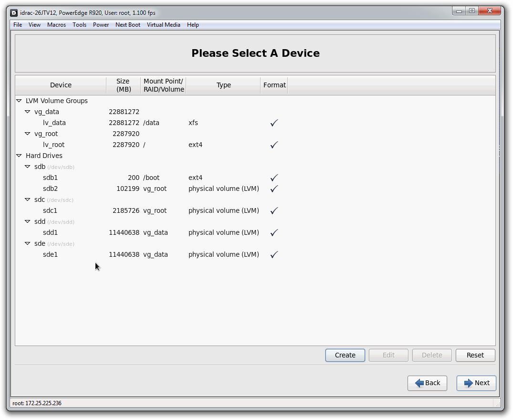The width and height of the screenshot is (513, 420).
Task: Click the blue arrow on Back button
Action: [419, 383]
